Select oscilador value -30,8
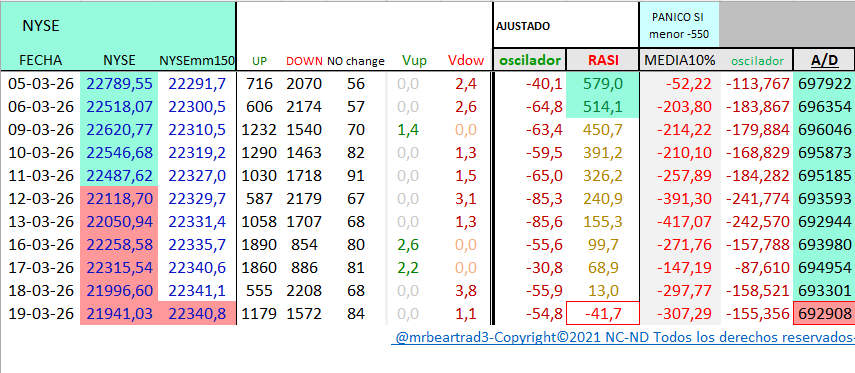The image size is (855, 373). (x=544, y=268)
